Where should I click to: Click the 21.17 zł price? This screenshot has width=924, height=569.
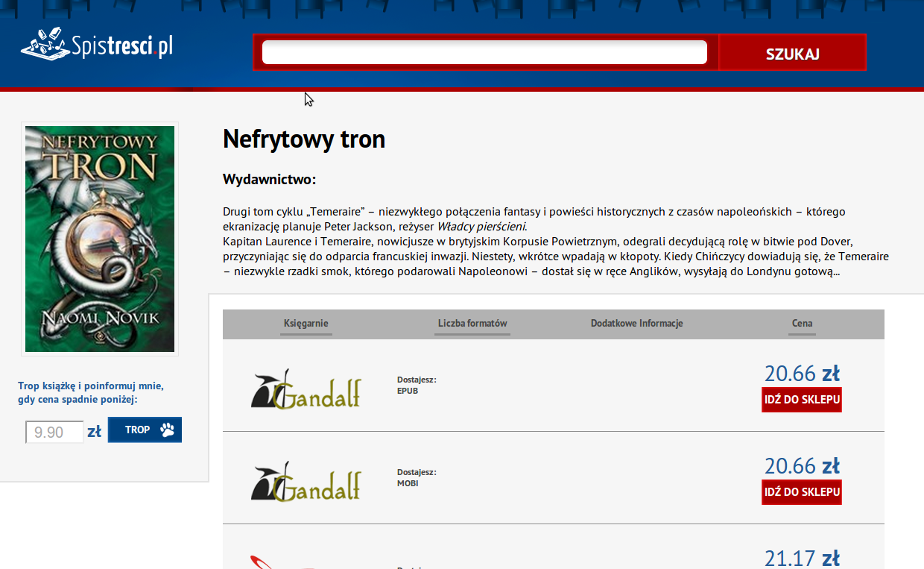802,559
